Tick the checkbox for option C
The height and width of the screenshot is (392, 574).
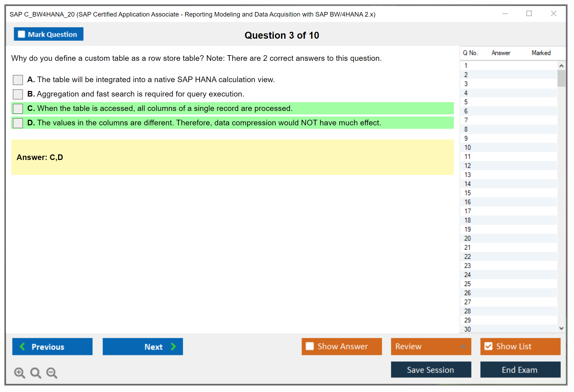coord(18,109)
